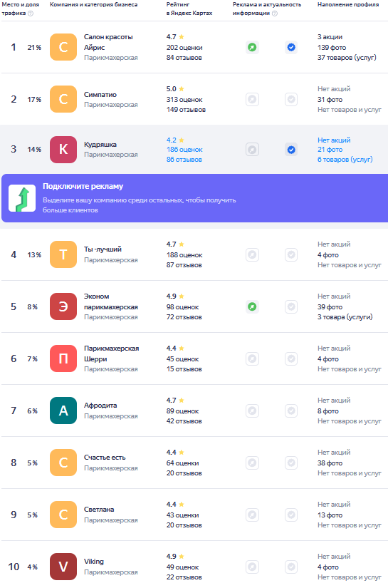The width and height of the screenshot is (388, 588).
Task: Click the help icon next to трафика header
Action: tap(31, 13)
